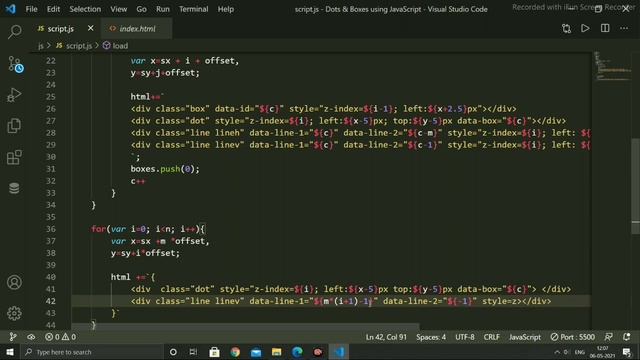Image resolution: width=640 pixels, height=360 pixels.
Task: Open the View menu
Action: click(x=118, y=9)
